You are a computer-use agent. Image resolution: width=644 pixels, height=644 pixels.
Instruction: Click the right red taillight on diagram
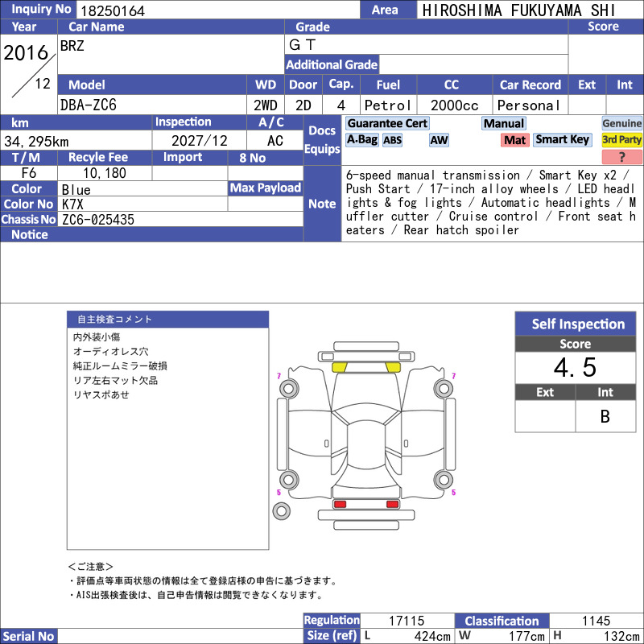coord(393,504)
